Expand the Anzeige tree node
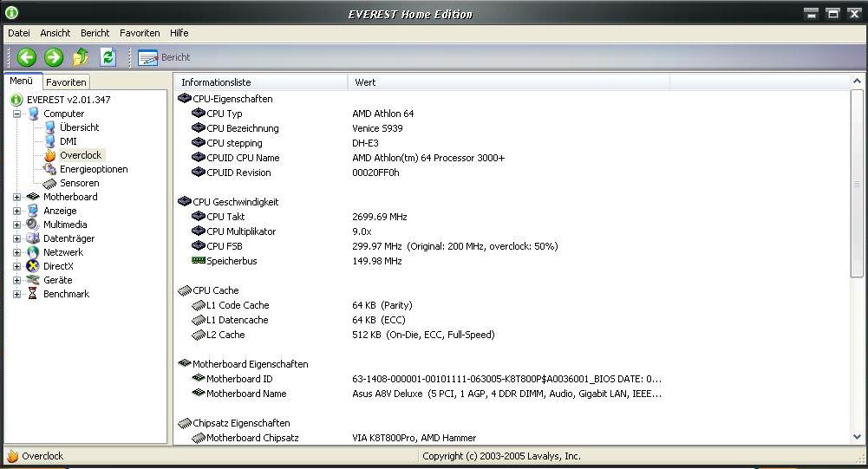This screenshot has width=868, height=469. point(17,211)
